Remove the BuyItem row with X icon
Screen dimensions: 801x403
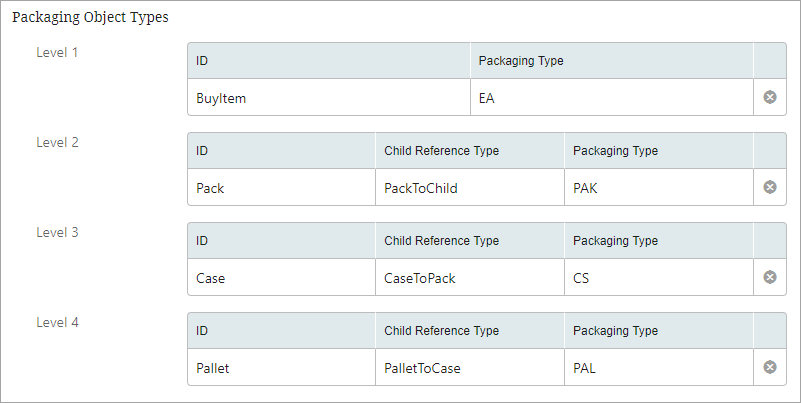pos(769,97)
